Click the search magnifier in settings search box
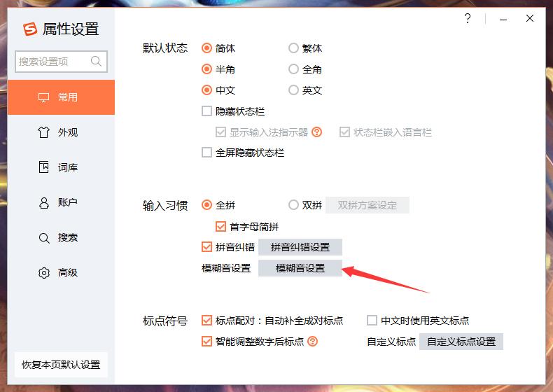Image resolution: width=553 pixels, height=392 pixels. click(96, 61)
